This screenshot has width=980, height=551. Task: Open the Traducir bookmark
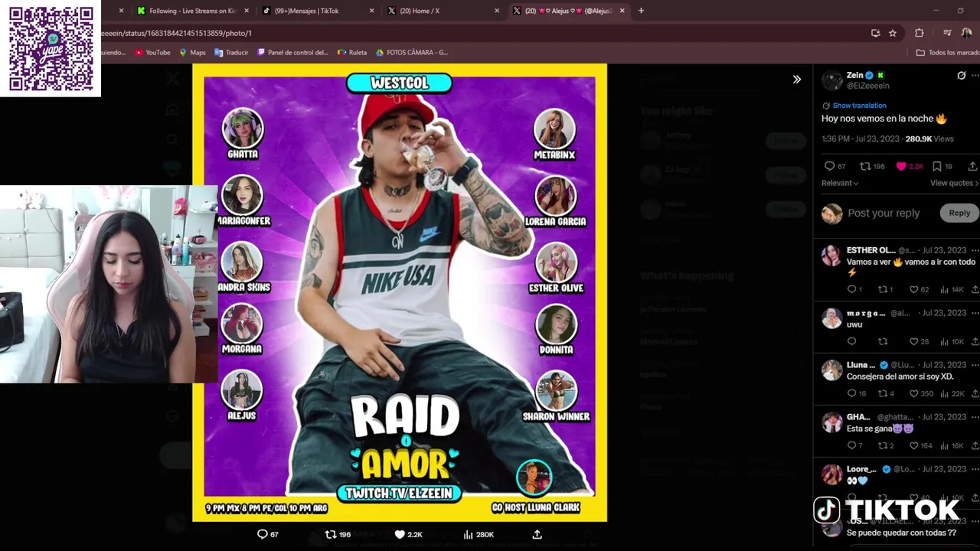click(x=231, y=53)
